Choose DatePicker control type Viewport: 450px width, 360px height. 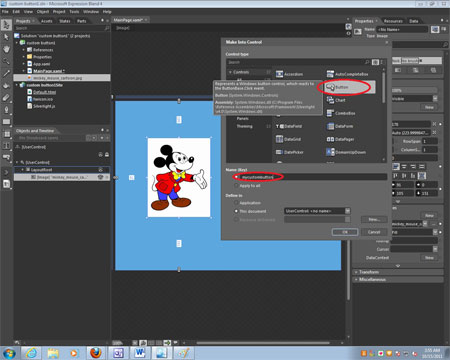pos(290,152)
